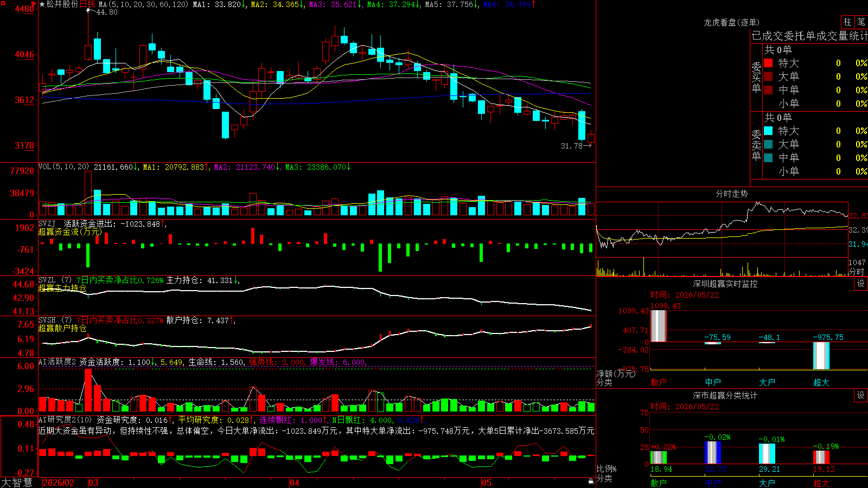The width and height of the screenshot is (868, 488).
Task: Switch the 龙虎看盘 view to 柱 mode
Action: (847, 22)
